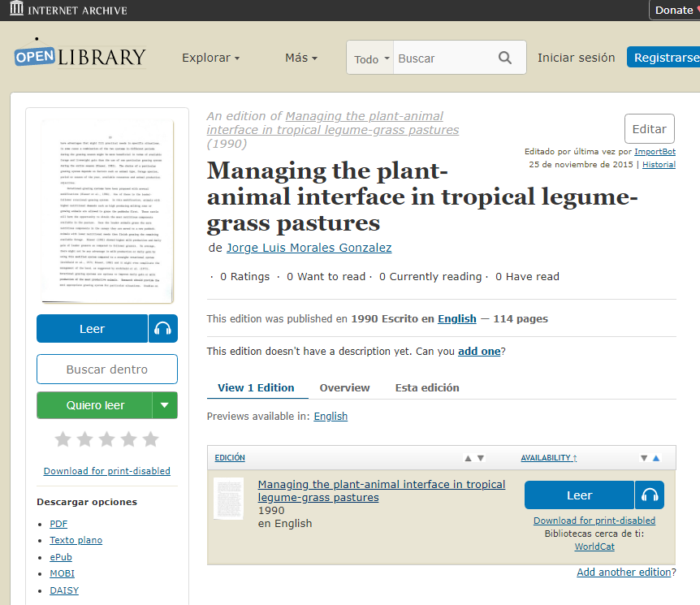This screenshot has height=605, width=700.
Task: Click the Editar button
Action: coord(649,128)
